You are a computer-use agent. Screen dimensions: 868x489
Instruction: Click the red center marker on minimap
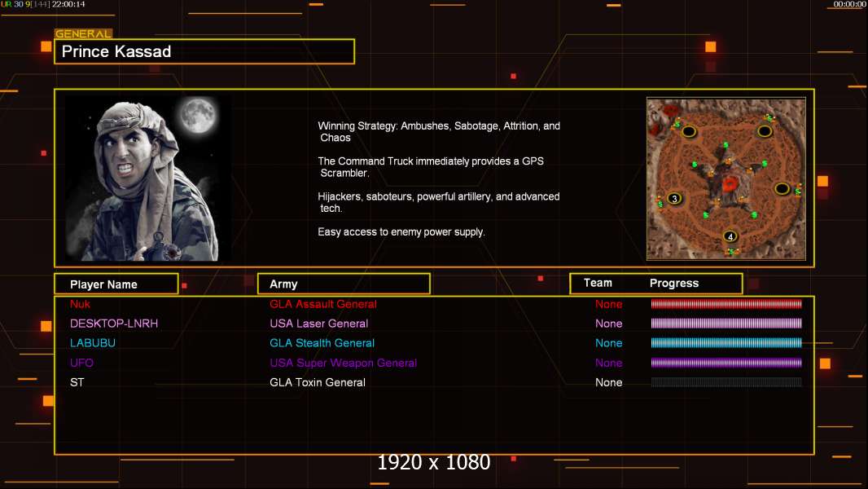(730, 184)
